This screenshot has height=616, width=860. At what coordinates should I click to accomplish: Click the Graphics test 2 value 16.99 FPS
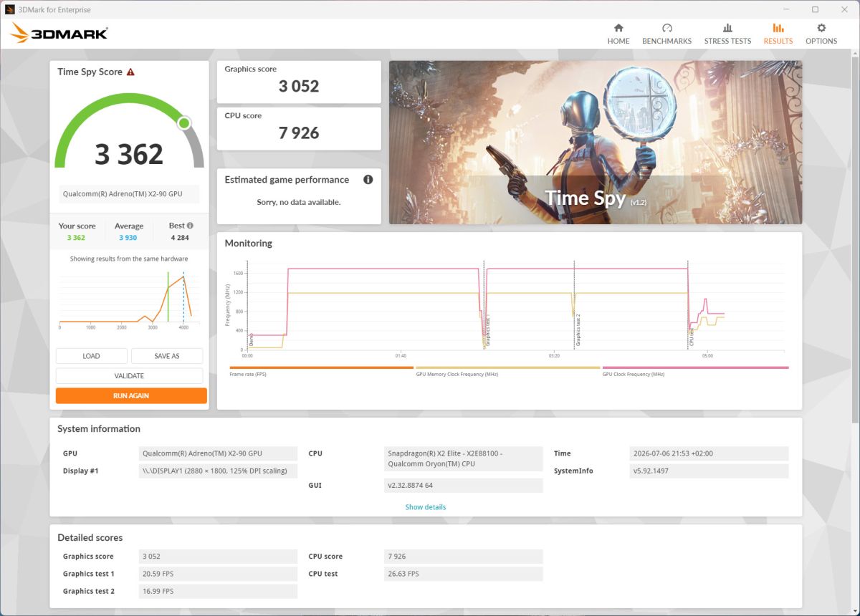218,591
